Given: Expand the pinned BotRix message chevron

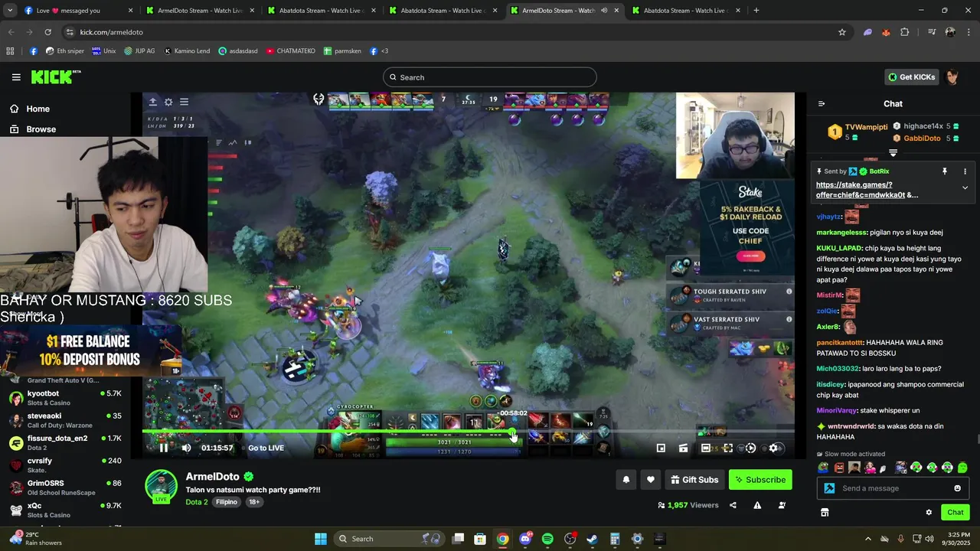Looking at the screenshot, I should [965, 187].
